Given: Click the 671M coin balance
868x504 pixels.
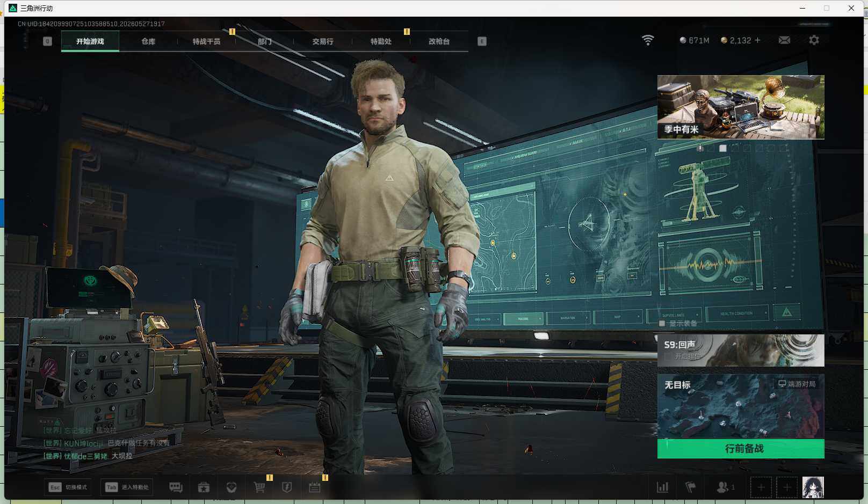Looking at the screenshot, I should point(695,40).
